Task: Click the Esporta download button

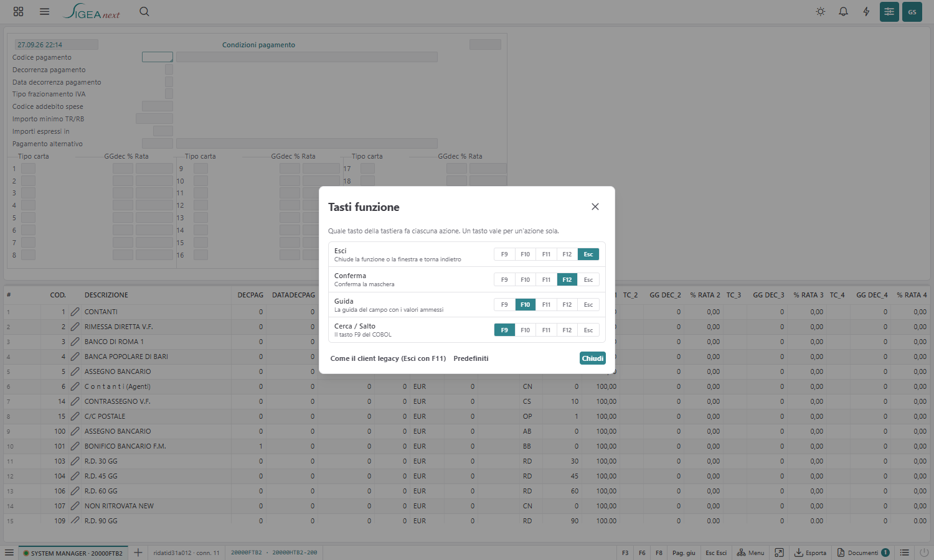Action: 810,553
